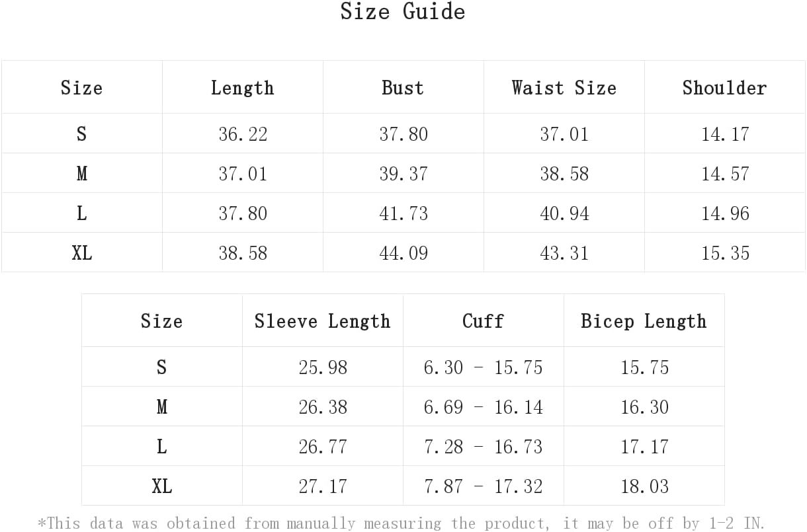The image size is (807, 532).
Task: Click XL length value 38.58
Action: tap(243, 252)
